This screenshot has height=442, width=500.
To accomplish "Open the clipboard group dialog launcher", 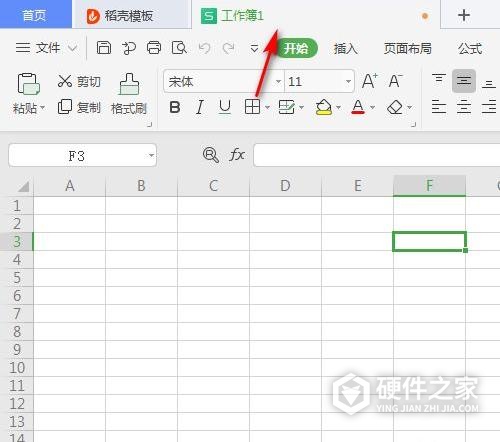I will pos(150,124).
